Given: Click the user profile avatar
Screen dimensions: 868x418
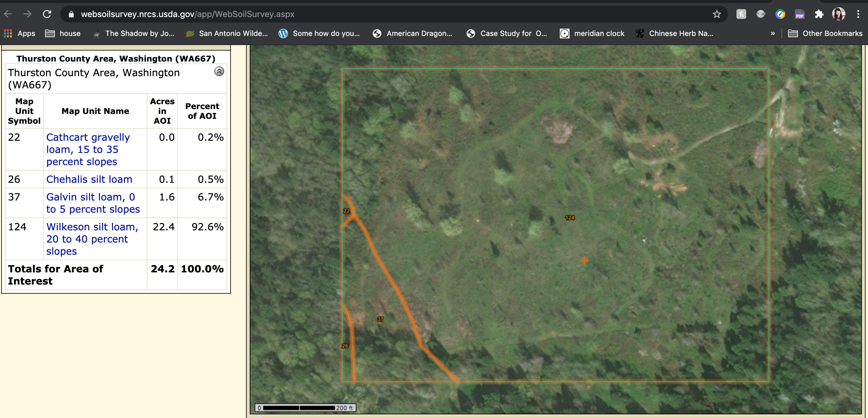Looking at the screenshot, I should 838,14.
